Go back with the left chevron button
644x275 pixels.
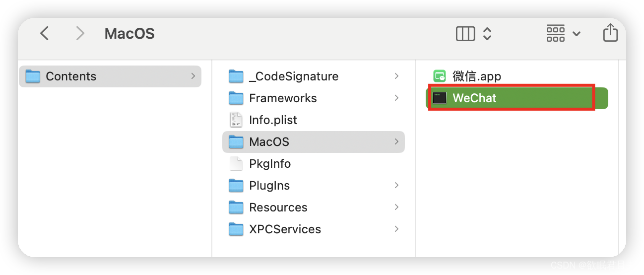(x=45, y=33)
